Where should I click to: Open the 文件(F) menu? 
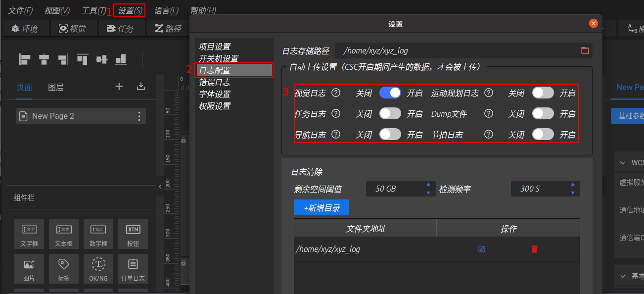(x=20, y=10)
